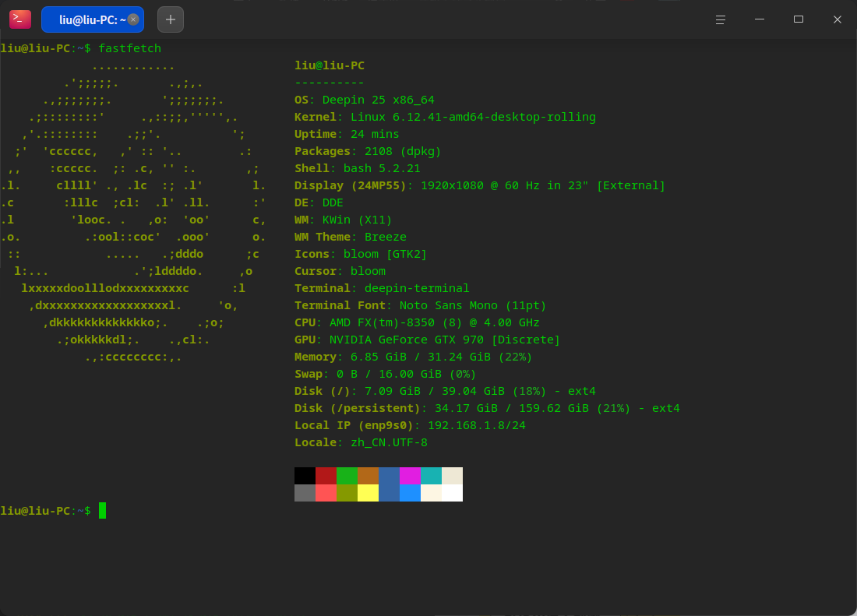The image size is (857, 616).
Task: Click the pure white color block
Action: click(452, 493)
